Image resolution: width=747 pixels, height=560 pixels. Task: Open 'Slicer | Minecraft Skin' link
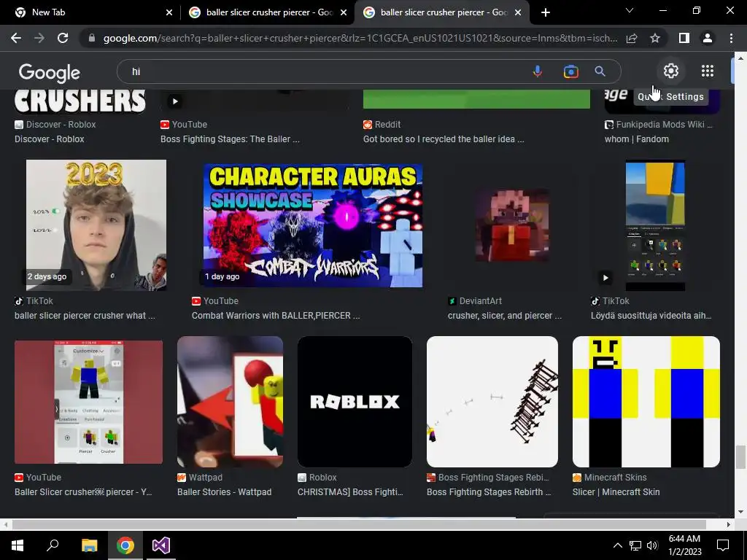(616, 492)
